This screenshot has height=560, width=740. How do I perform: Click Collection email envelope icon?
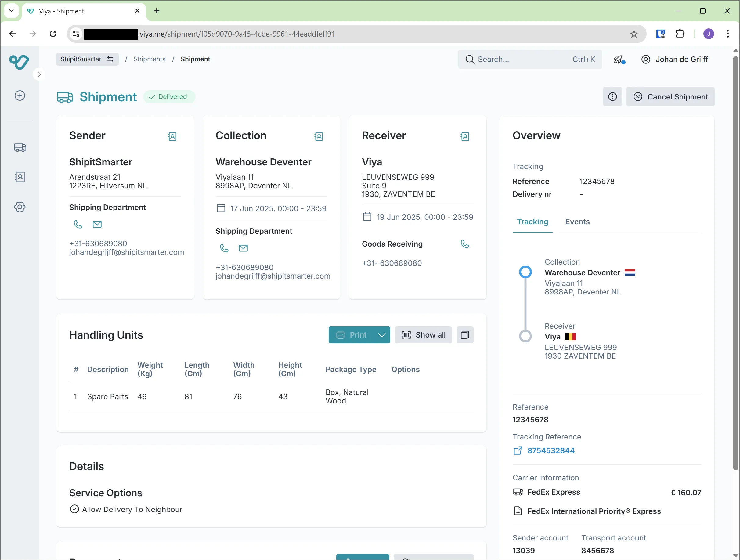pos(243,248)
